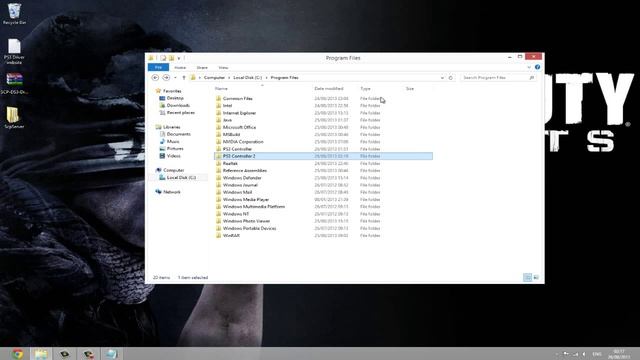Open the View ribbon tab

tap(223, 67)
